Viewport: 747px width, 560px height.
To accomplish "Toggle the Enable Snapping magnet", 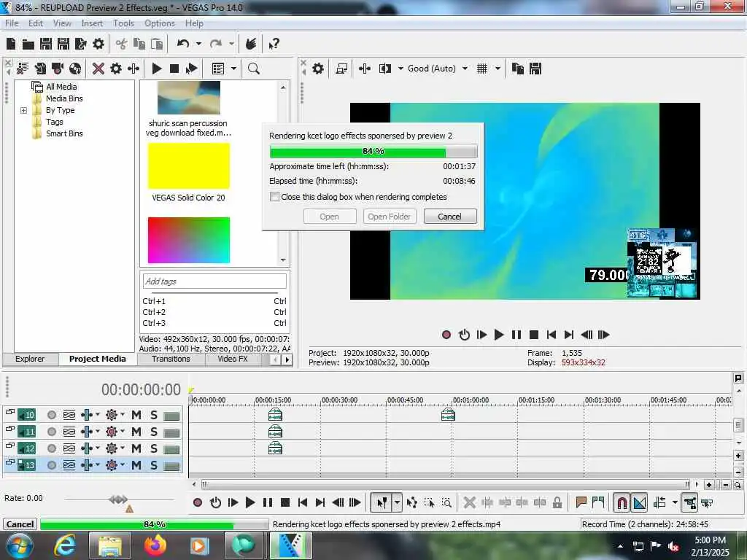I will tap(622, 502).
